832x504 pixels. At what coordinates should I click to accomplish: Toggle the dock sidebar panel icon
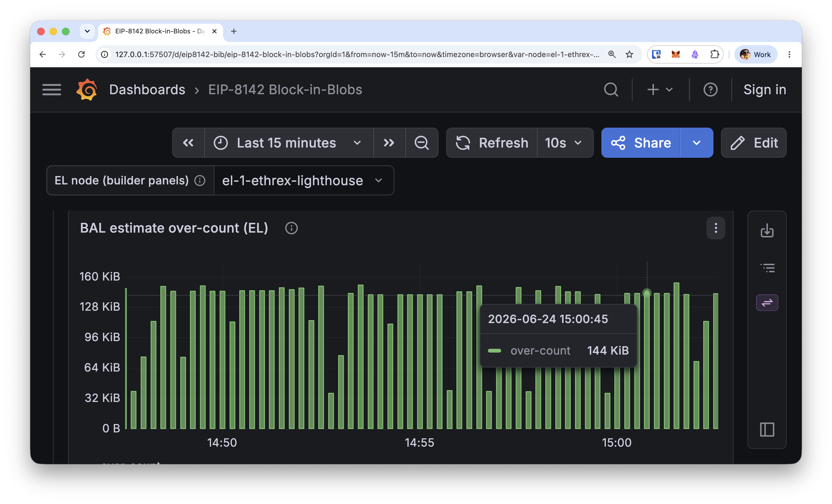(x=767, y=429)
